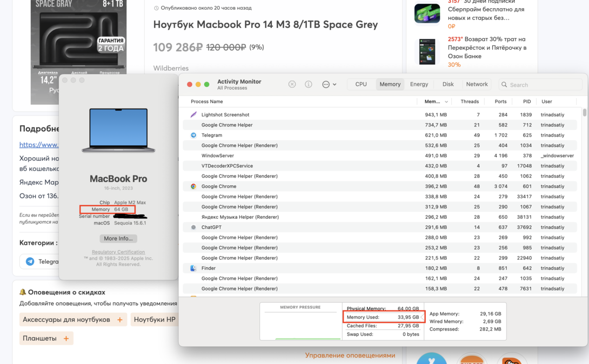Open the ellipsis action menu in Activity Monitor toolbar
Viewport: 589px width, 364px height.
point(329,84)
